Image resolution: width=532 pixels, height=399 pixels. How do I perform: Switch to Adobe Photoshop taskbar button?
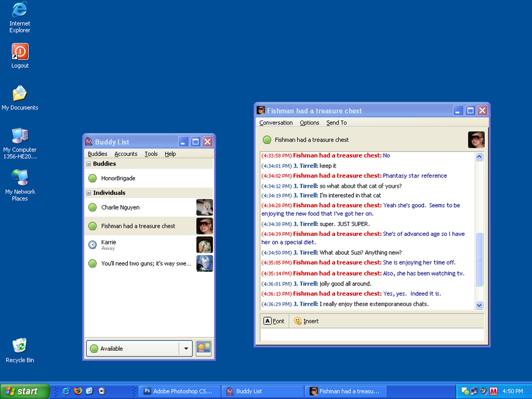coord(180,391)
